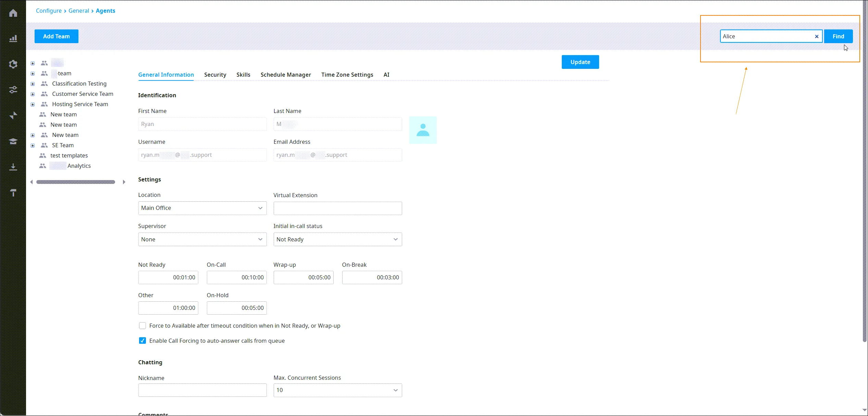
Task: Open the Location dropdown
Action: [x=202, y=208]
